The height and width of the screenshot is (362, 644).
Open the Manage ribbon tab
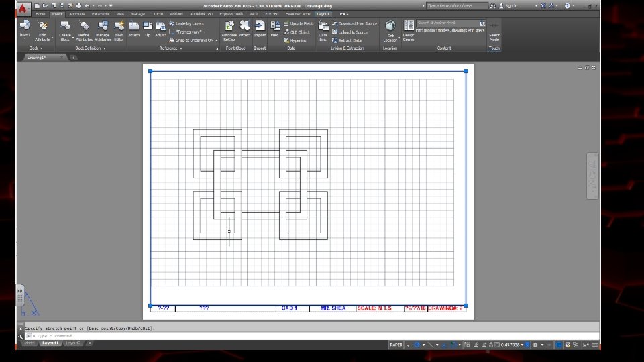[138, 14]
